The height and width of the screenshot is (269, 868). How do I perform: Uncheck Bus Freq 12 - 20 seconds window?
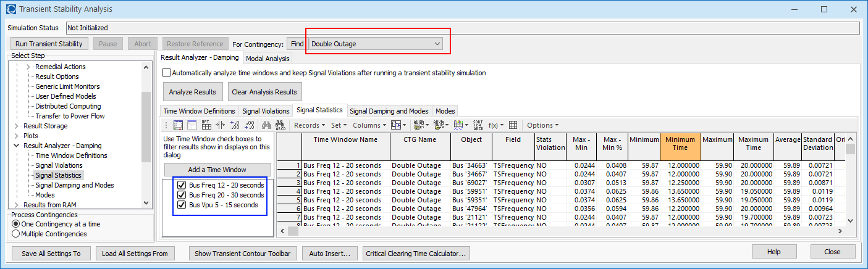(181, 185)
